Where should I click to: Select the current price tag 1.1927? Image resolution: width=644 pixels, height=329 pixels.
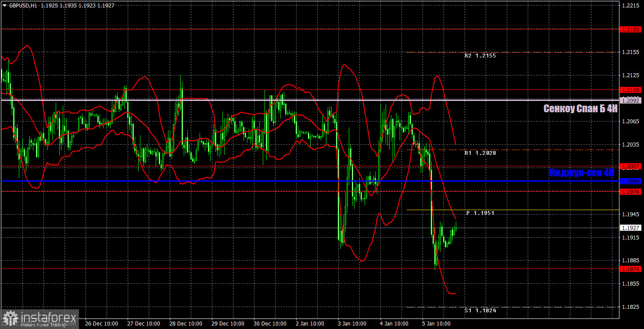(x=631, y=228)
